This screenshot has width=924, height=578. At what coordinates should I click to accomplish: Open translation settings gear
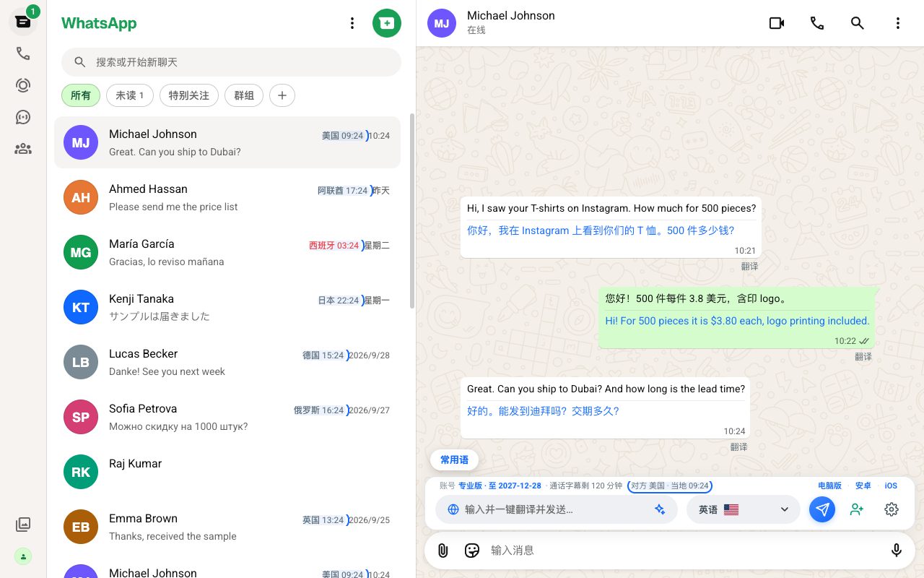(x=892, y=509)
